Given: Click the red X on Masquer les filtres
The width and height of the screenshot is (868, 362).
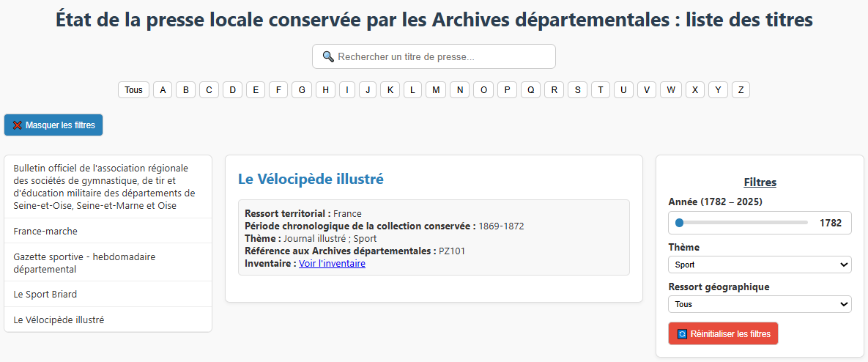Looking at the screenshot, I should point(17,125).
